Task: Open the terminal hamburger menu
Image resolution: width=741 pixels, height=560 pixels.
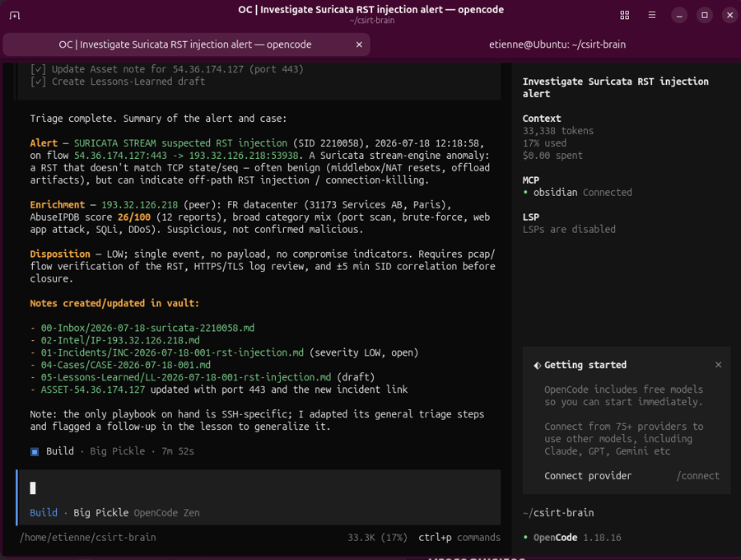Action: coord(652,16)
